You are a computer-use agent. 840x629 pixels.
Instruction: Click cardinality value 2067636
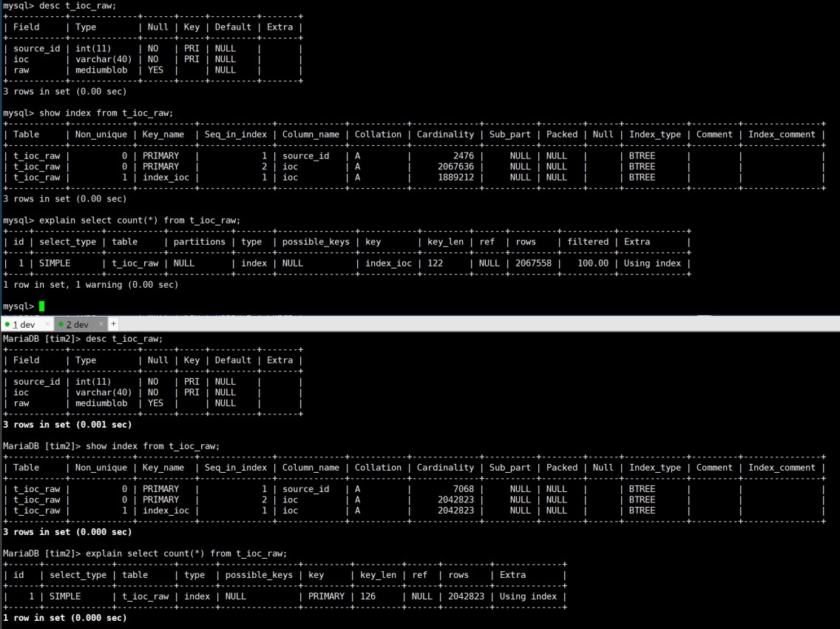456,166
